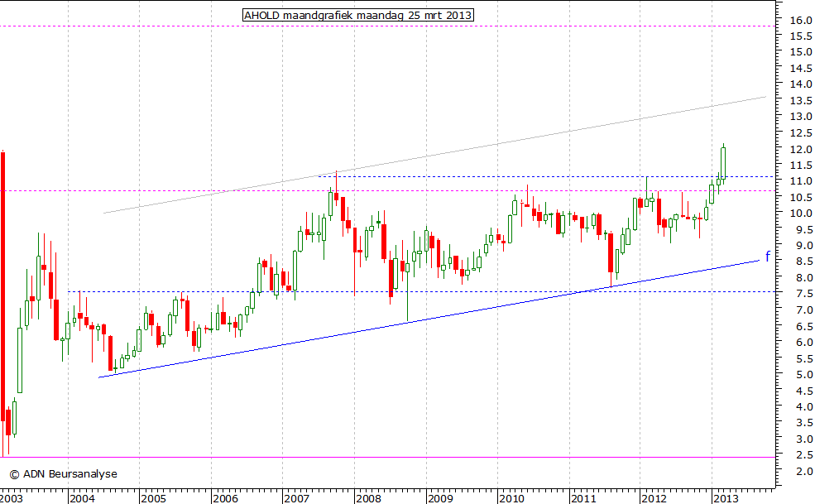
Task: Select the 2013 year label
Action: 726,499
